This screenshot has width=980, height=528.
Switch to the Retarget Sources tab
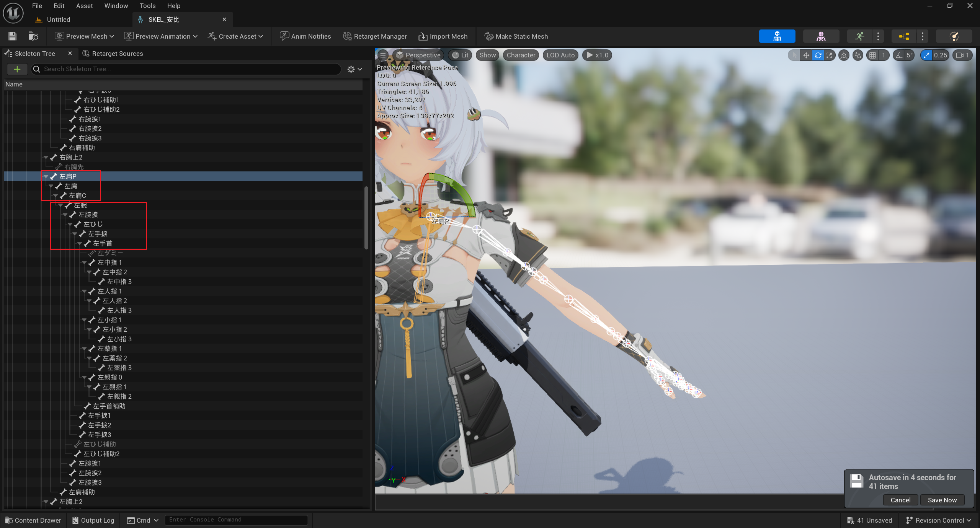117,53
